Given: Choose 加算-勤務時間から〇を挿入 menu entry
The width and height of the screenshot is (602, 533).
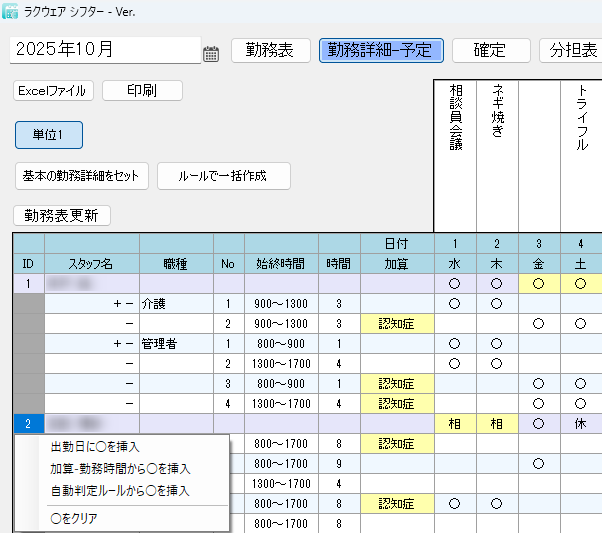Looking at the screenshot, I should click(x=120, y=468).
